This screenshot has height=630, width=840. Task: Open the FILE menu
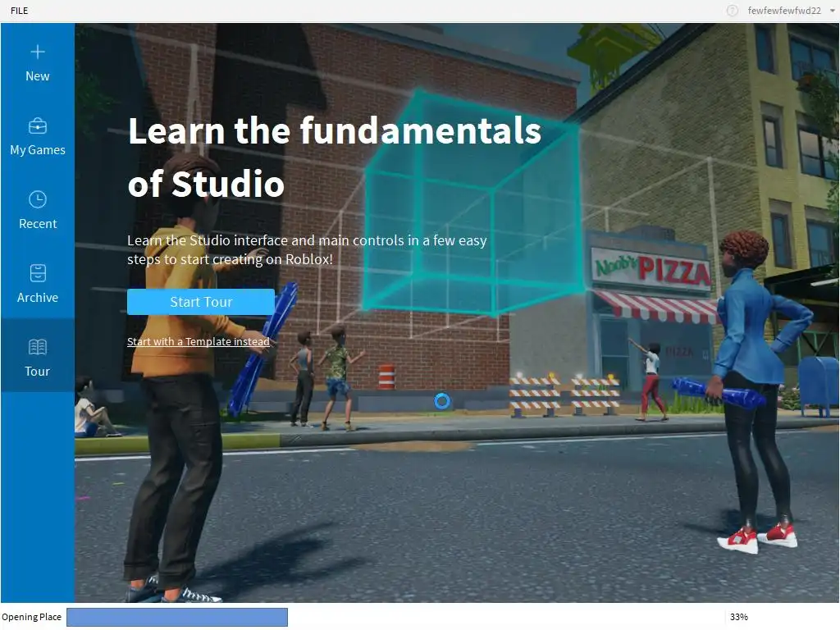pyautogui.click(x=20, y=11)
